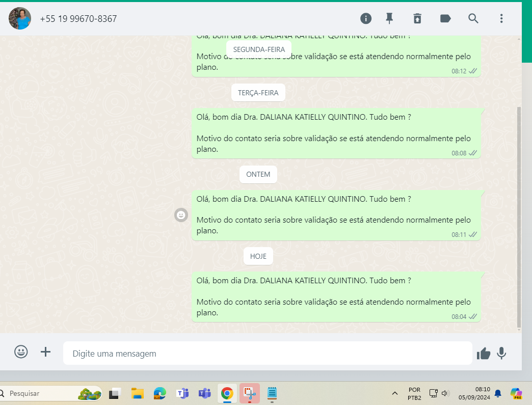Image resolution: width=532 pixels, height=405 pixels.
Task: Open contact info with the info icon
Action: (x=366, y=19)
